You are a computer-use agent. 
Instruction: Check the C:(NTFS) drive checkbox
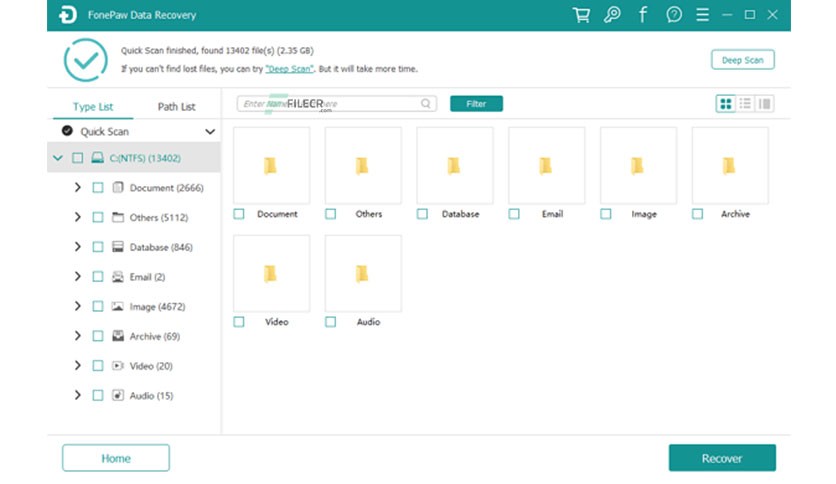pyautogui.click(x=78, y=158)
